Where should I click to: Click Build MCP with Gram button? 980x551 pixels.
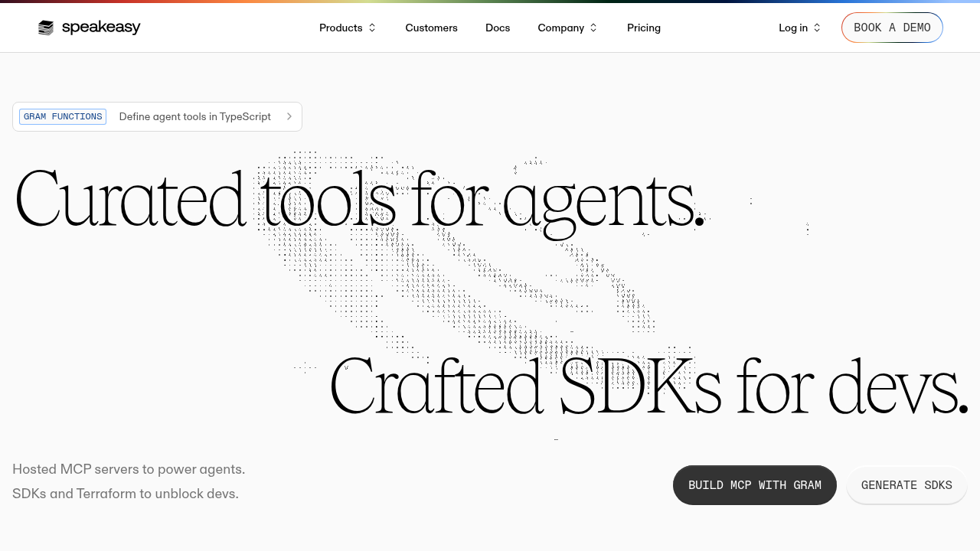(x=755, y=485)
